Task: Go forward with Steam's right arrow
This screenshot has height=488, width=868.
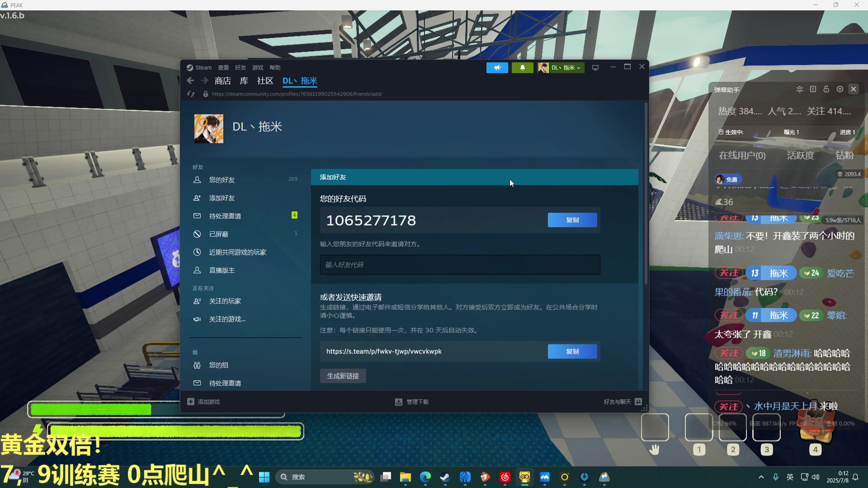Action: 205,80
